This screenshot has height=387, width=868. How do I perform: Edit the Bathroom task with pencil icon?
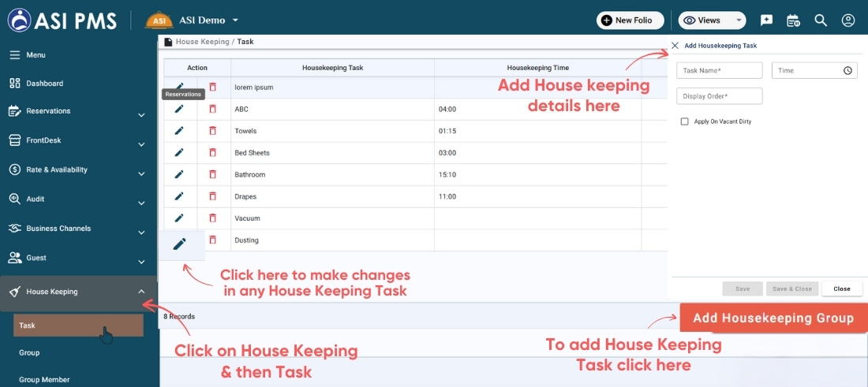(179, 174)
